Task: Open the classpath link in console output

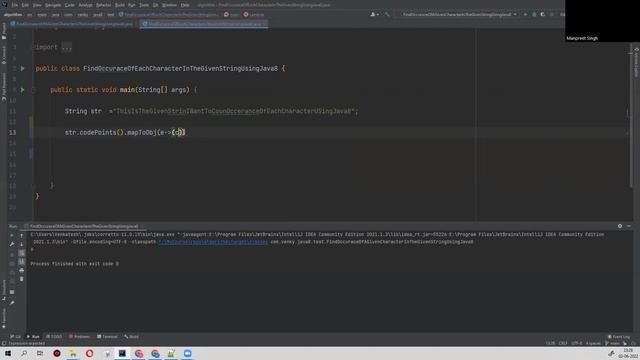Action: point(213,242)
